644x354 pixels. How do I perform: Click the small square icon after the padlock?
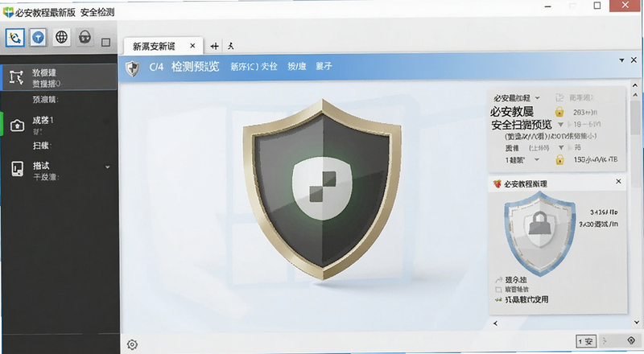coord(106,42)
